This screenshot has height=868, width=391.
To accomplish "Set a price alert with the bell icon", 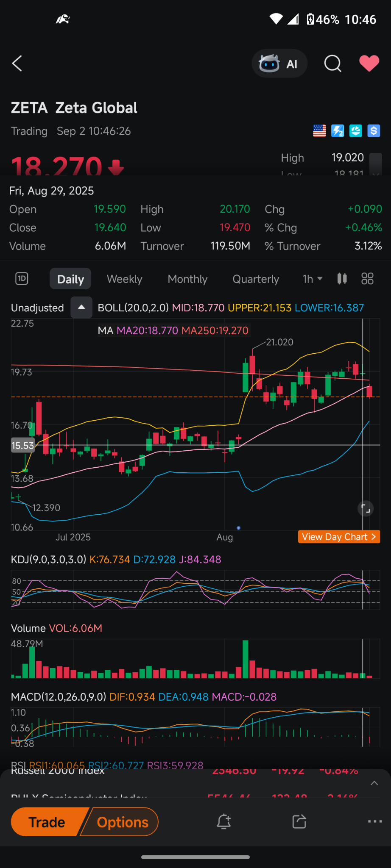I will [224, 821].
